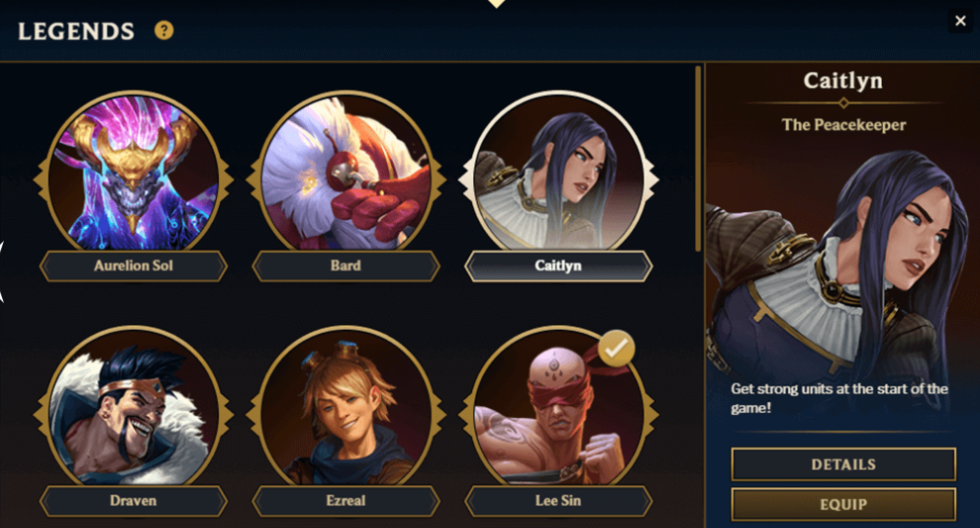Choose the Ezreal legend portrait
Image resolution: width=980 pixels, height=528 pixels.
[x=345, y=406]
